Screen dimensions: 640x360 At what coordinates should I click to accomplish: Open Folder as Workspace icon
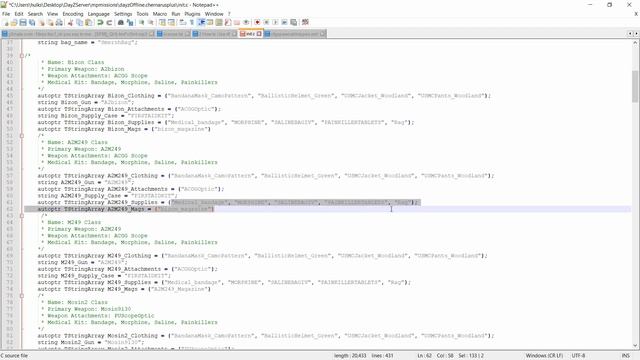point(237,22)
